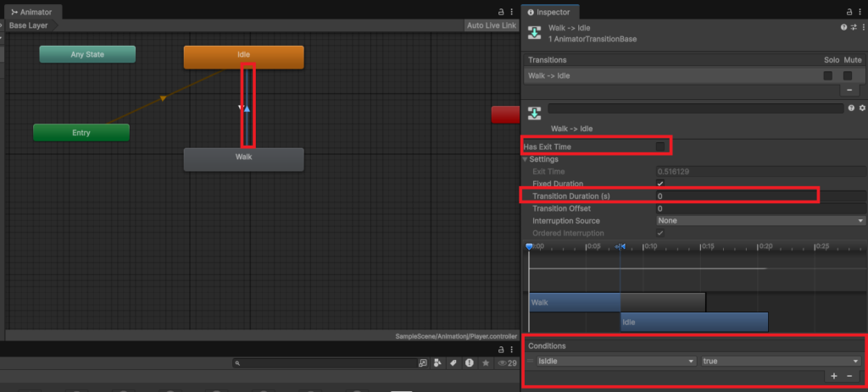Select the orange Idle state node

(243, 56)
